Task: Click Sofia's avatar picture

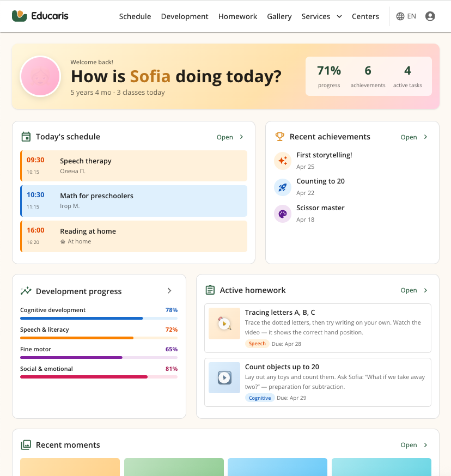Action: tap(40, 76)
